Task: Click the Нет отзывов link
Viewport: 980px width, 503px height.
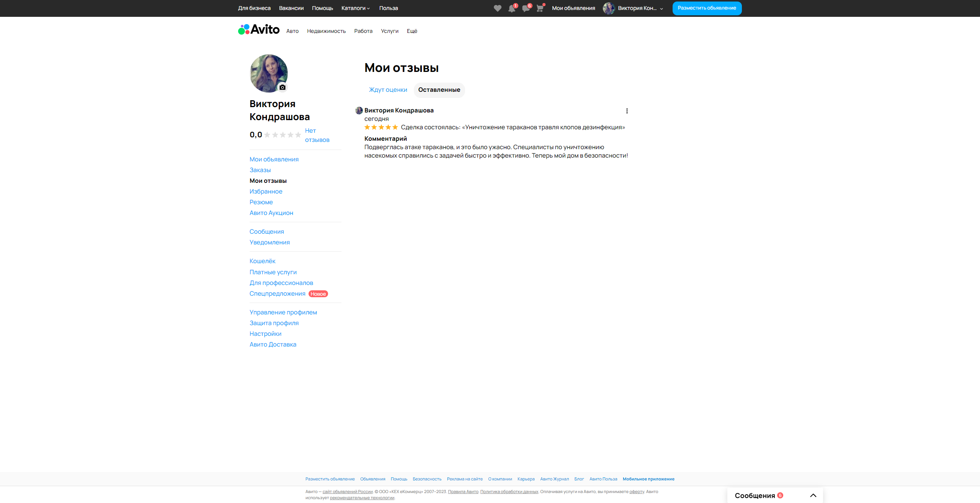Action: coord(317,135)
